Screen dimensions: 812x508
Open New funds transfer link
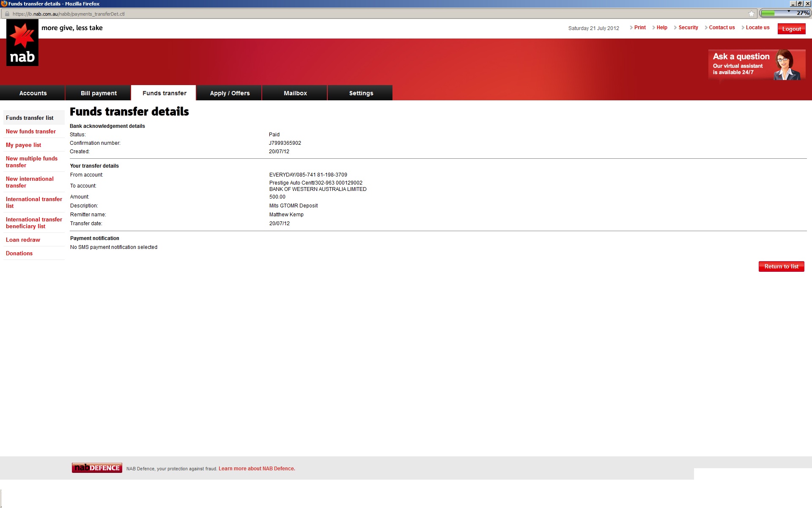click(x=31, y=131)
